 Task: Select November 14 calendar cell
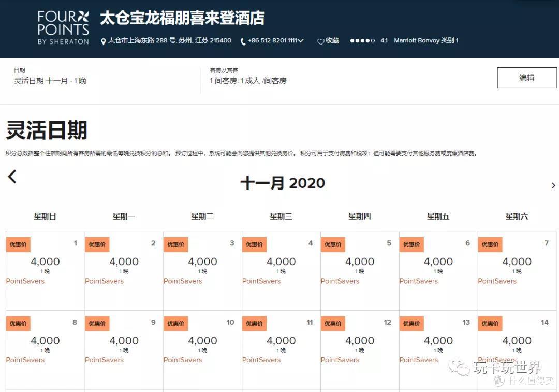(x=517, y=350)
